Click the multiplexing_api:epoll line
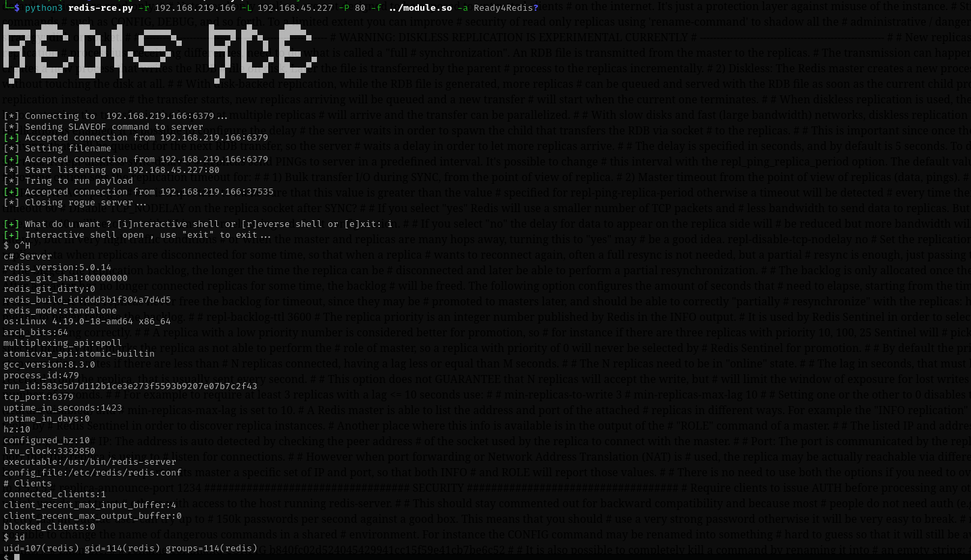The image size is (971, 560). [63, 343]
